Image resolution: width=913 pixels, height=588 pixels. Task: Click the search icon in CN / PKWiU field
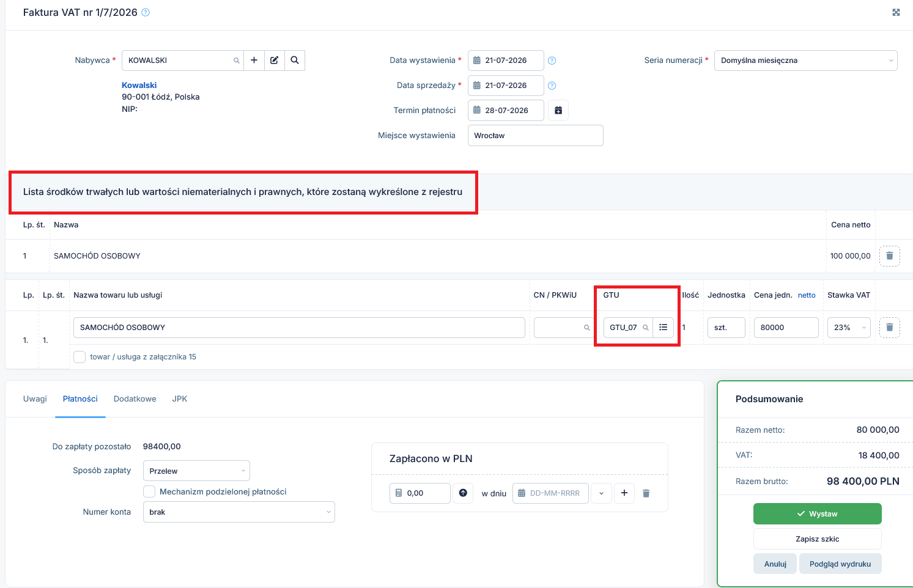click(587, 328)
